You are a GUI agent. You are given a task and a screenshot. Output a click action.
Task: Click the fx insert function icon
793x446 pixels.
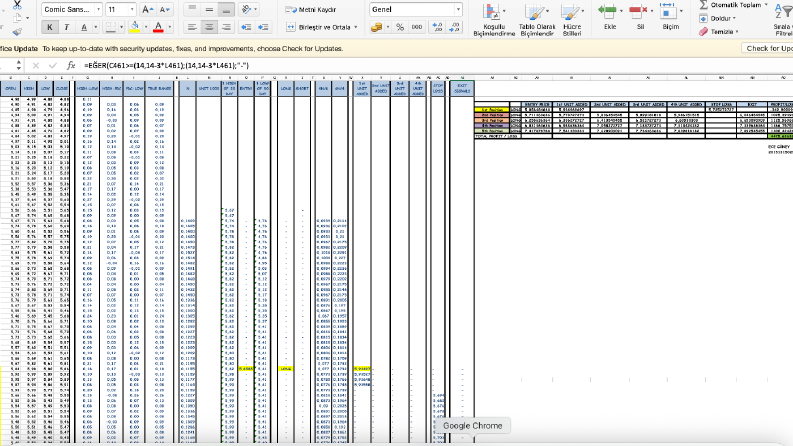point(71,65)
